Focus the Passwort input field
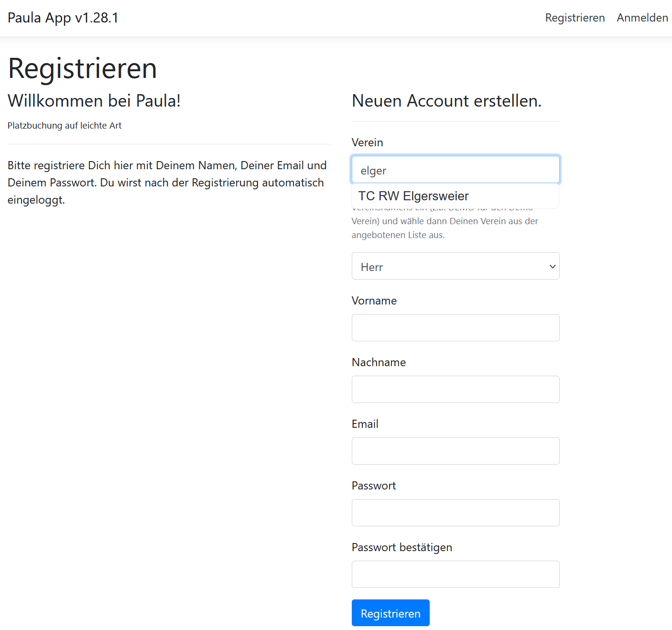 click(455, 513)
